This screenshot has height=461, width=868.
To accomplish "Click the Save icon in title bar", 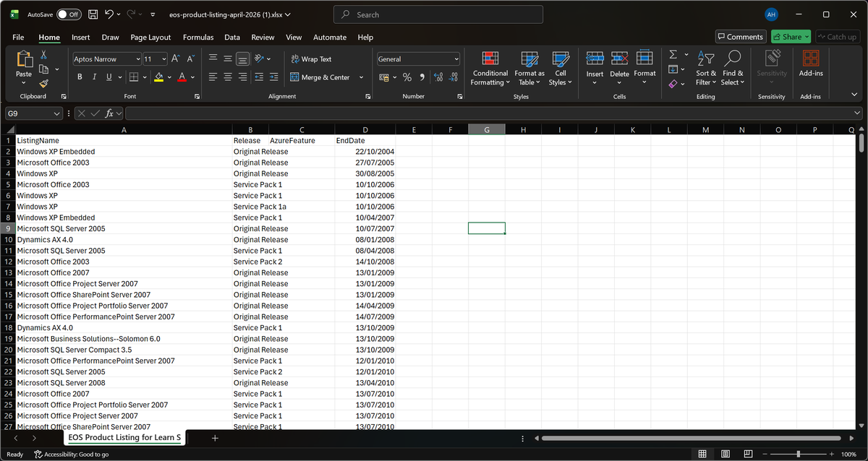I will click(x=93, y=14).
